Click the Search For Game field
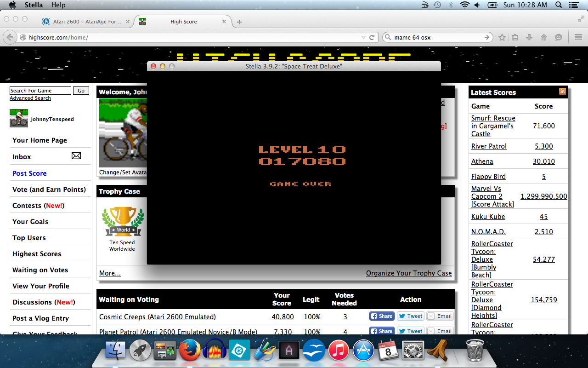 tap(40, 91)
